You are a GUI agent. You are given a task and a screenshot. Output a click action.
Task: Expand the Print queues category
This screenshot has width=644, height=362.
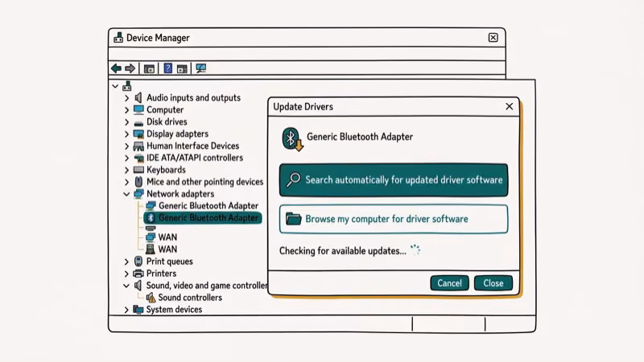pyautogui.click(x=126, y=261)
